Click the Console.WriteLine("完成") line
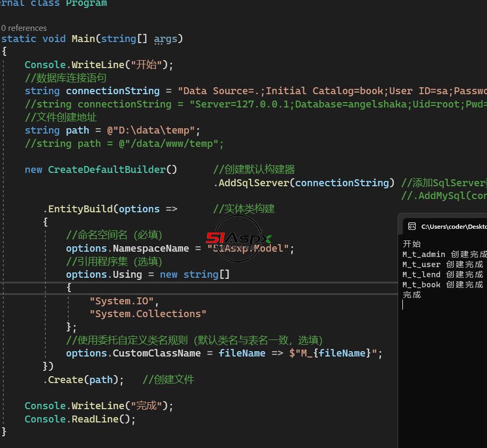The width and height of the screenshot is (487, 448). (99, 405)
